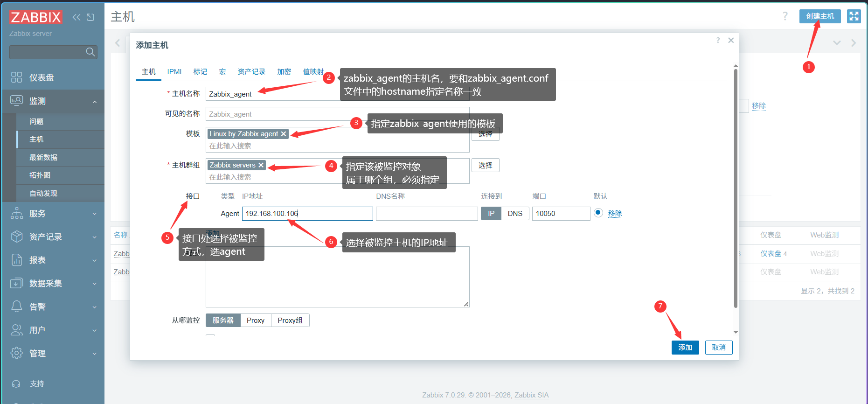This screenshot has width=868, height=404.
Task: Open 问题 problems submenu item
Action: point(61,121)
